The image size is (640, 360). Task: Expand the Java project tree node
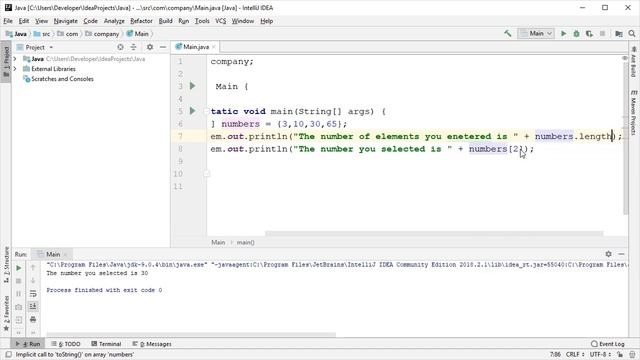(x=15, y=59)
